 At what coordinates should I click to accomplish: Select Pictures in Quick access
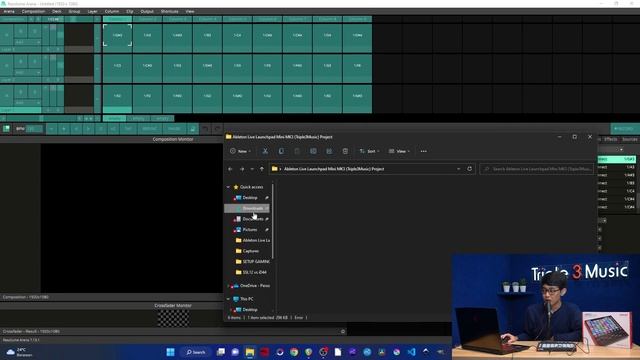coord(249,230)
